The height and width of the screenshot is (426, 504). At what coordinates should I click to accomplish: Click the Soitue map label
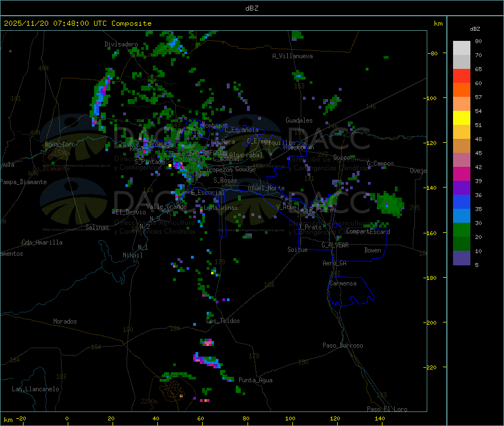pyautogui.click(x=297, y=250)
